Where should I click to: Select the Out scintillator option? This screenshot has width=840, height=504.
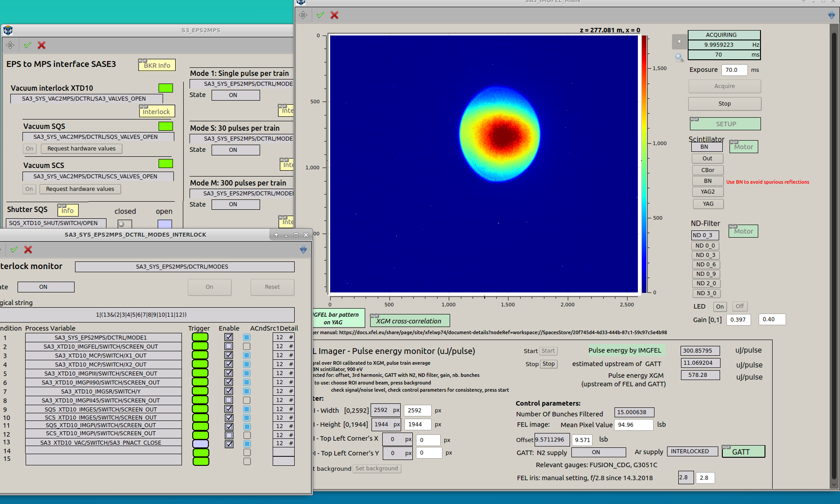pyautogui.click(x=707, y=159)
